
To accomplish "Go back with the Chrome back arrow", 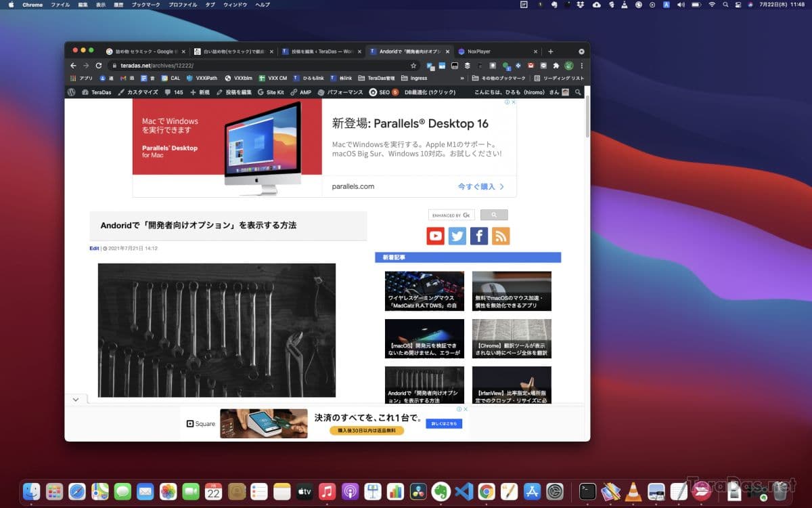I will [73, 66].
